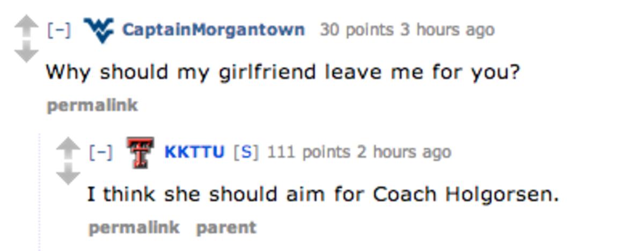This screenshot has width=644, height=251.
Task: Open permalink under KKTTU's reply
Action: pyautogui.click(x=134, y=227)
